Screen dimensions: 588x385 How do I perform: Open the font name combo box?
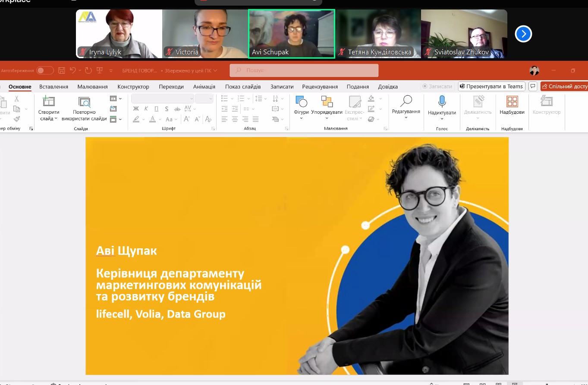[163, 98]
